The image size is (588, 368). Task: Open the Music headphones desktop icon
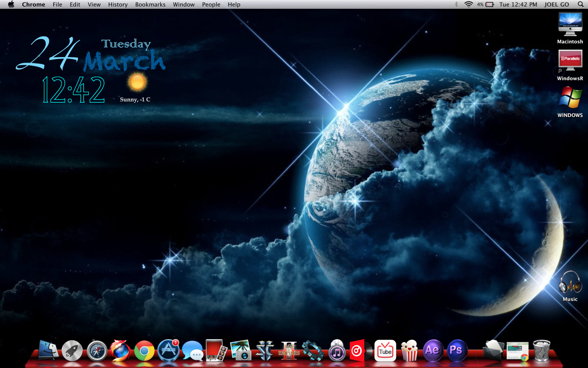tap(570, 286)
